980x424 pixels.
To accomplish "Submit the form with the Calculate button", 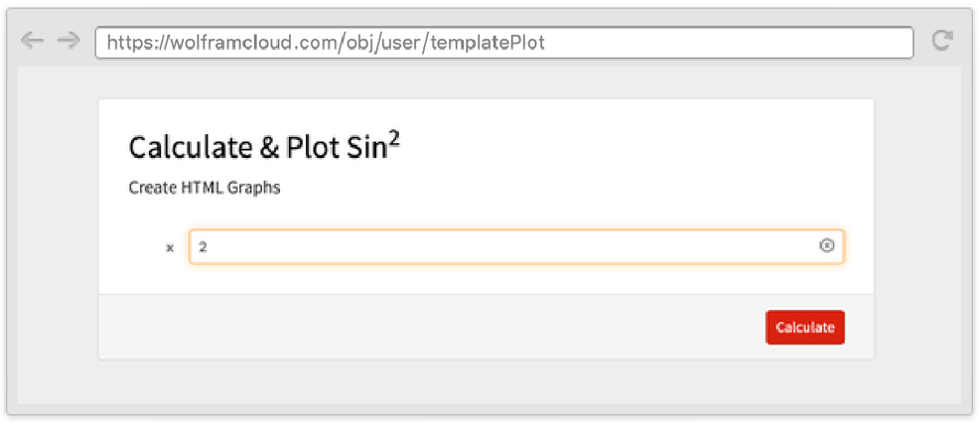I will 804,327.
